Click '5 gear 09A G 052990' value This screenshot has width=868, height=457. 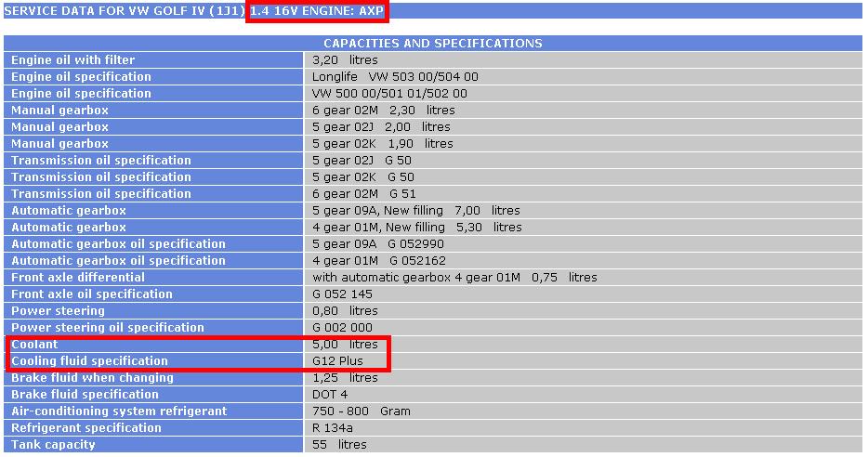coord(378,244)
